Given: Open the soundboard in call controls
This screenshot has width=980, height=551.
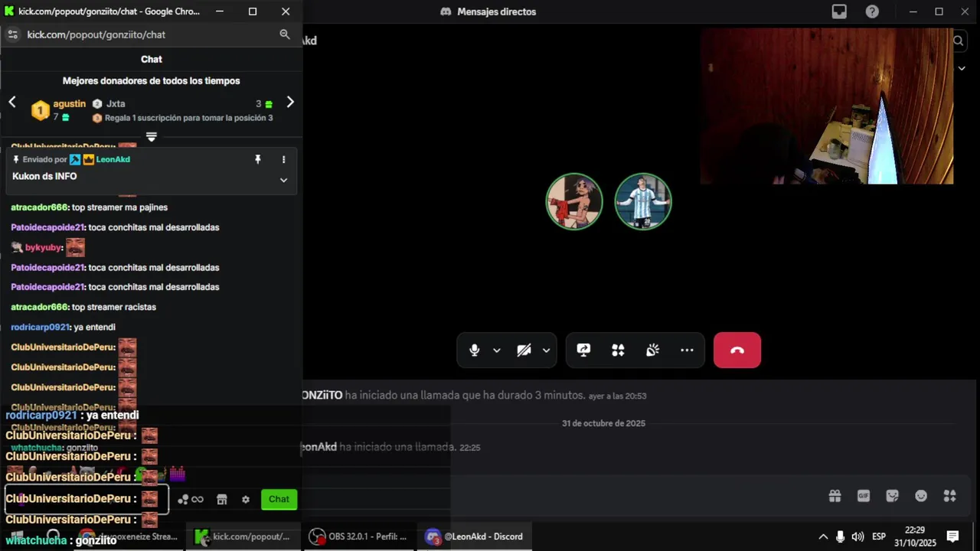Looking at the screenshot, I should 652,350.
